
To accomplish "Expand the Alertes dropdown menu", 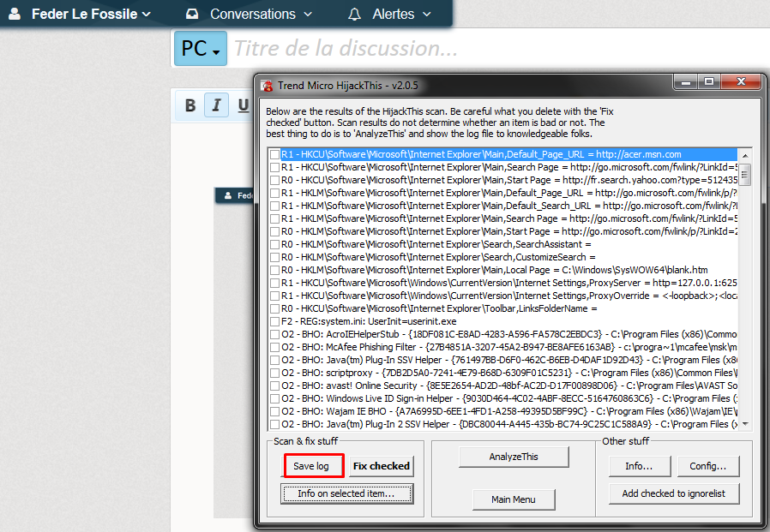I will pyautogui.click(x=401, y=14).
